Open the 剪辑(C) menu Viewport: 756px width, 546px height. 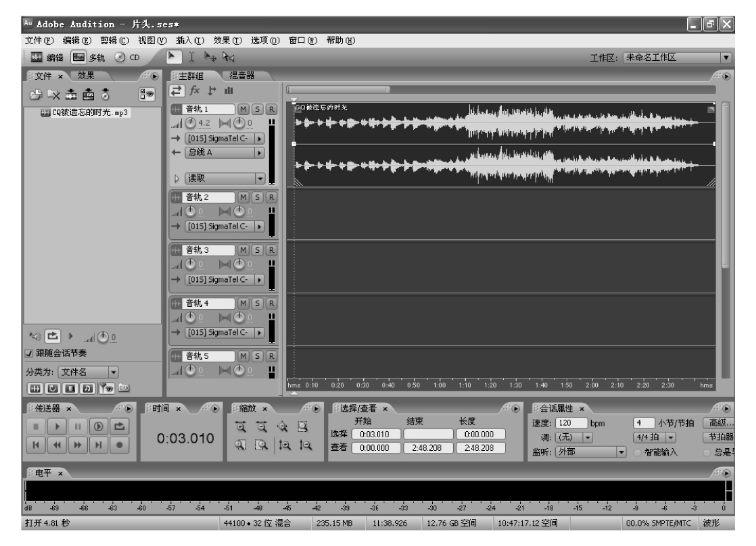point(114,40)
